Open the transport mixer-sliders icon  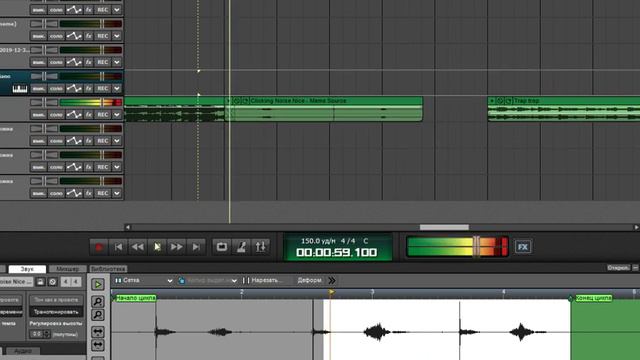[x=260, y=247]
